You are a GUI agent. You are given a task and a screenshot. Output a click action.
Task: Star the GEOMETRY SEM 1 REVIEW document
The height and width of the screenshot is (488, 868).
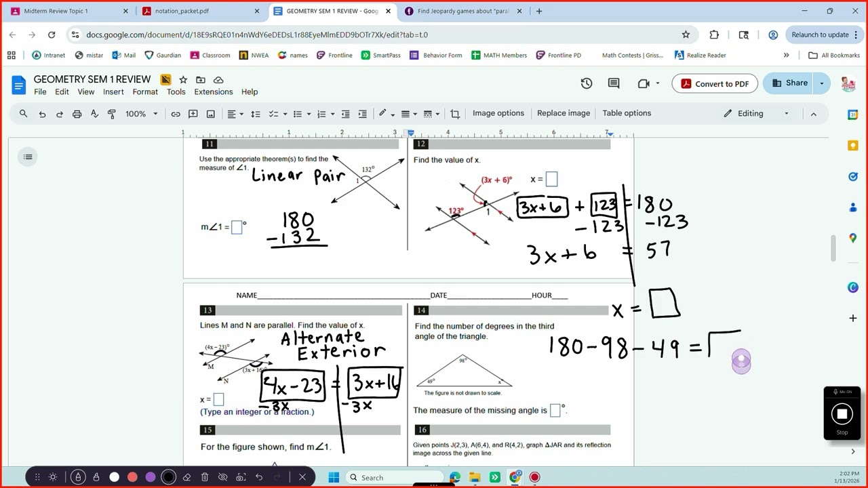[x=183, y=80]
